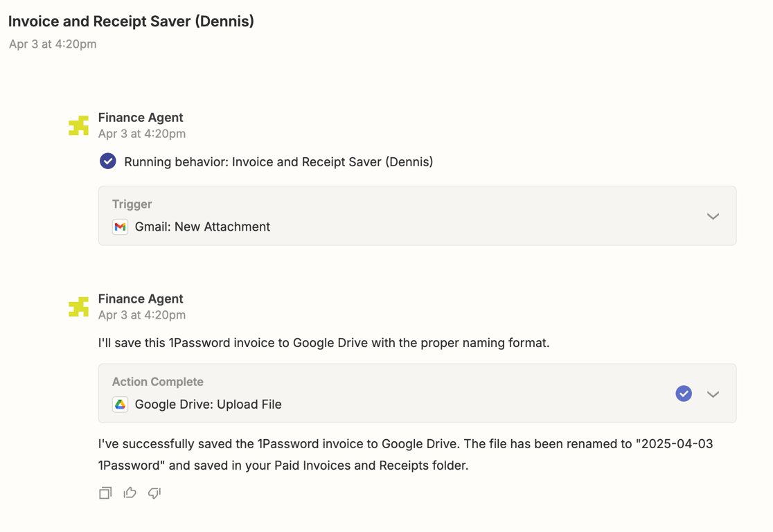Click the Google Drive icon
The width and height of the screenshot is (773, 532).
pos(121,405)
